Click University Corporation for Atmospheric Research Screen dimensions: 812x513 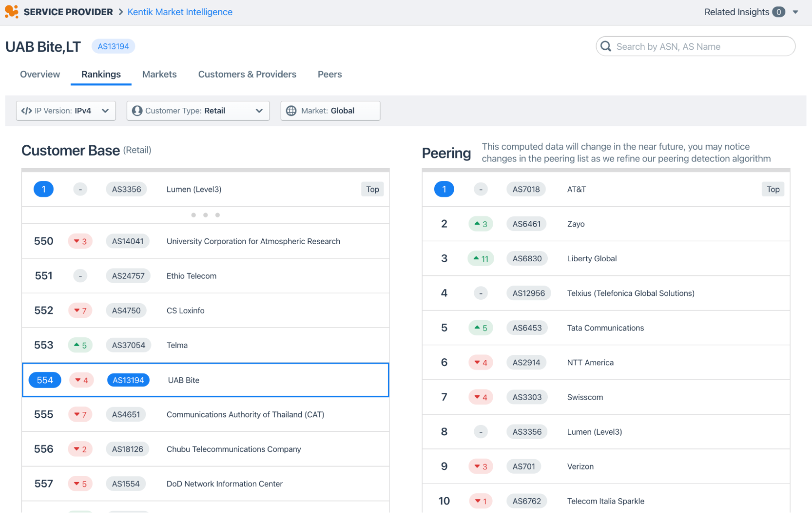pos(253,241)
